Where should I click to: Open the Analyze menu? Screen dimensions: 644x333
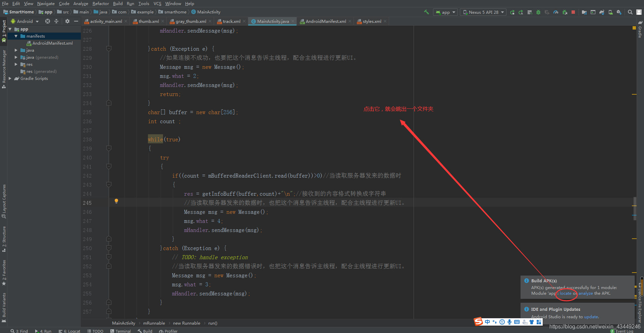81,3
